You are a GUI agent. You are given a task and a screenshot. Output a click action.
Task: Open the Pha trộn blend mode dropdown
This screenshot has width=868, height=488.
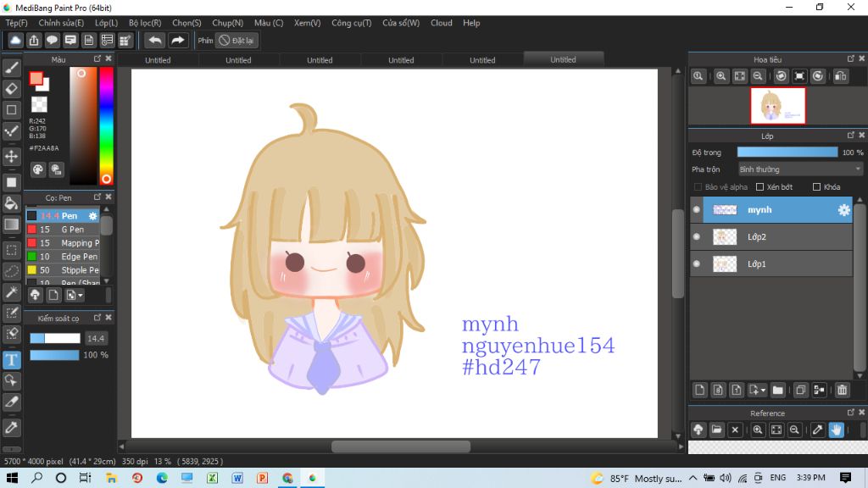800,169
